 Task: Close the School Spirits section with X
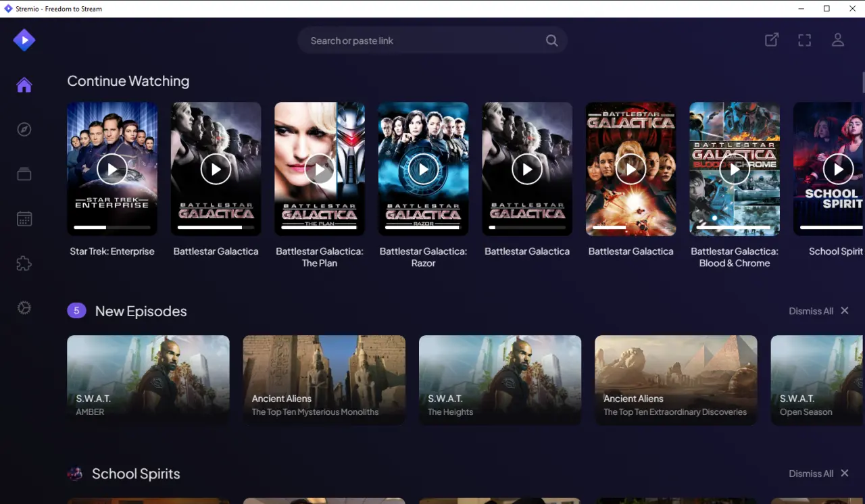845,474
